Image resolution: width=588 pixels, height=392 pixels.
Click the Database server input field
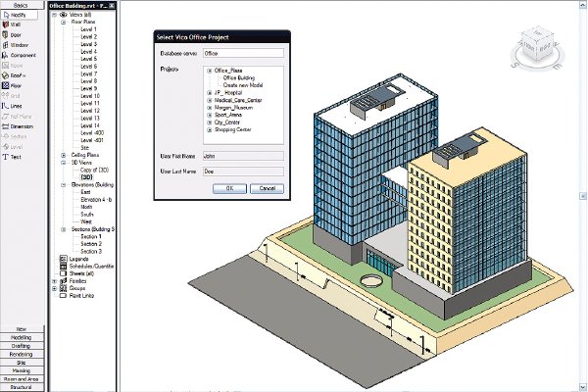(x=243, y=53)
